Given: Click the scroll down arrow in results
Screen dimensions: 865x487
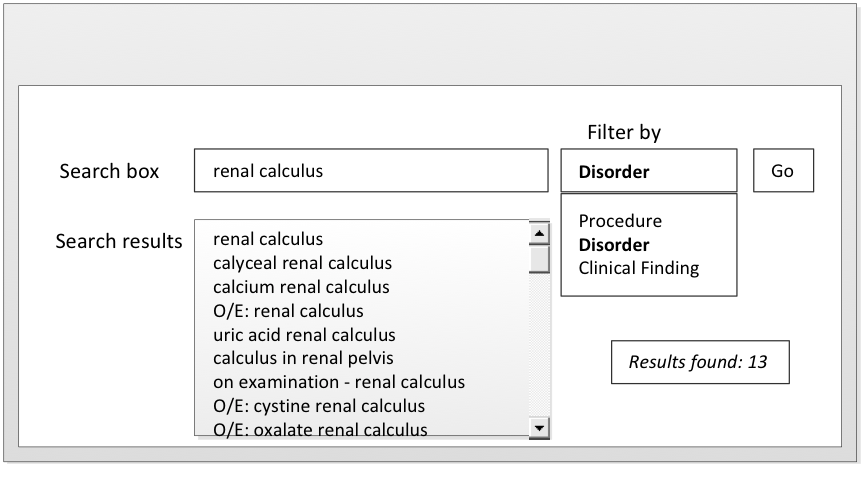Looking at the screenshot, I should pos(540,428).
